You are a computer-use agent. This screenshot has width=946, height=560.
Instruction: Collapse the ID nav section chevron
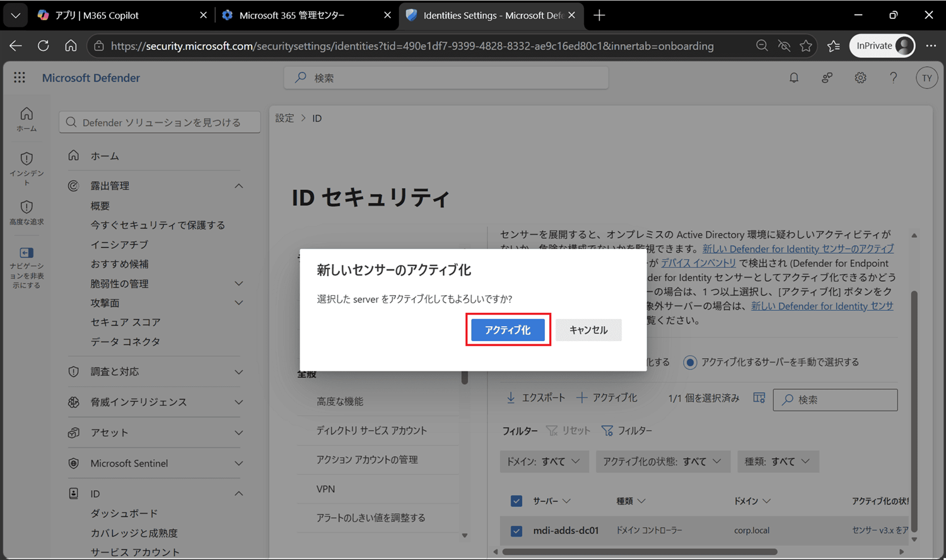[239, 494]
